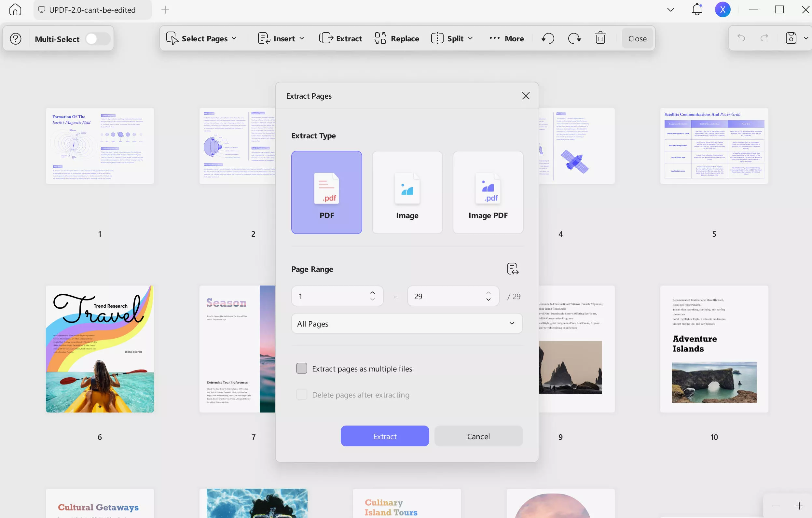Open the notifications bell icon
The width and height of the screenshot is (812, 518).
click(697, 9)
